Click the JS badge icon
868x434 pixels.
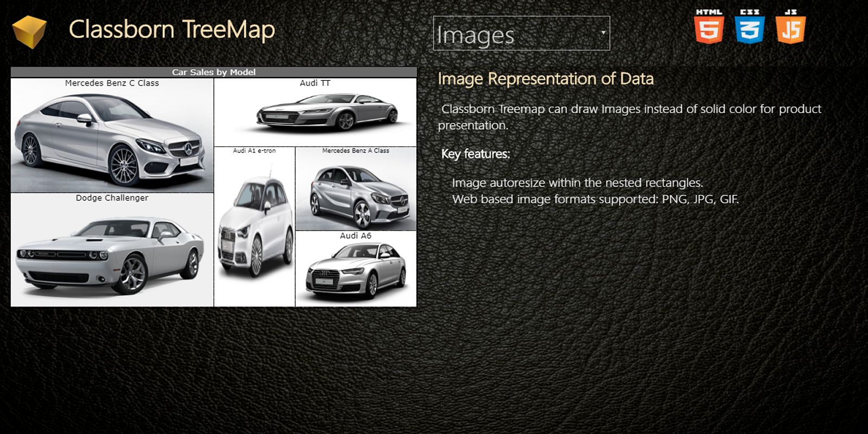(x=790, y=27)
